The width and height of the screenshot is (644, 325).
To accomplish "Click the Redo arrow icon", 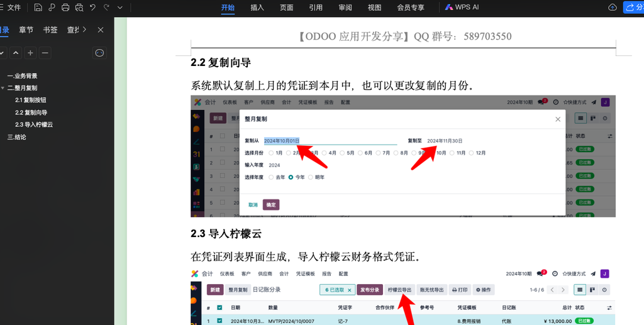I will click(x=106, y=8).
